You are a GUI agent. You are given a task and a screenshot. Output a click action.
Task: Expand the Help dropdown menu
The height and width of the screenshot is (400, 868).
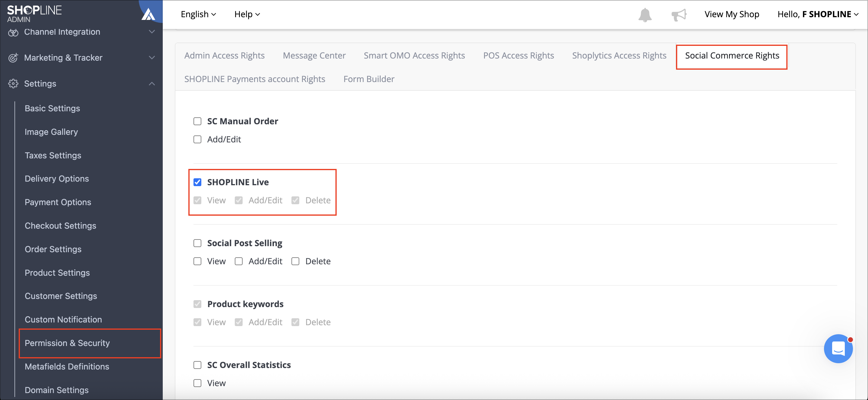click(247, 14)
